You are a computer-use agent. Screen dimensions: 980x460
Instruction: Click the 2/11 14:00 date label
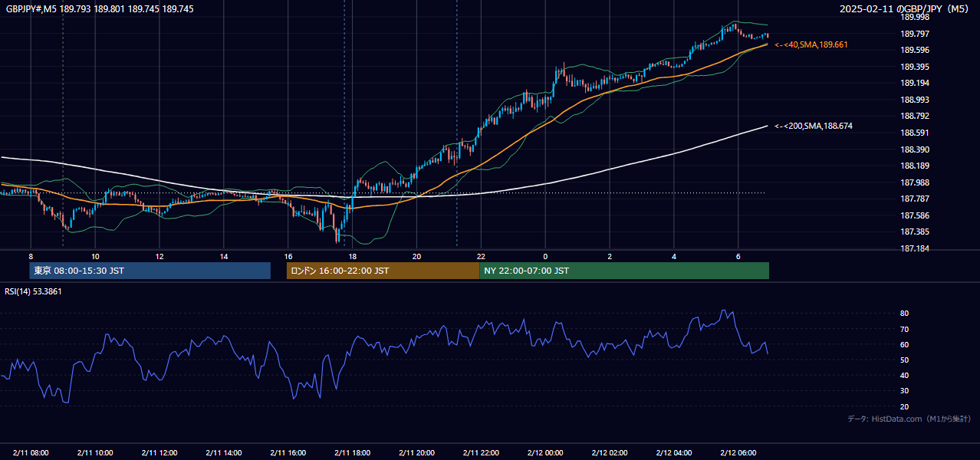point(224,452)
